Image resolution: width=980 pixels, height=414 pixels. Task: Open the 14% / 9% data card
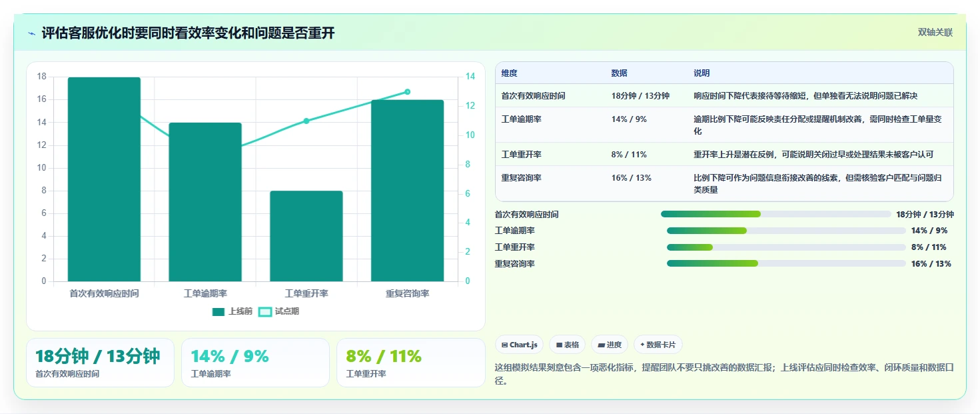pos(255,363)
